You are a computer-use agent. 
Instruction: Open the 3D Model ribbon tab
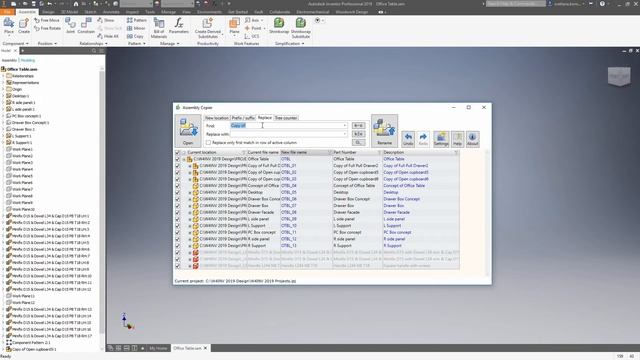69,12
